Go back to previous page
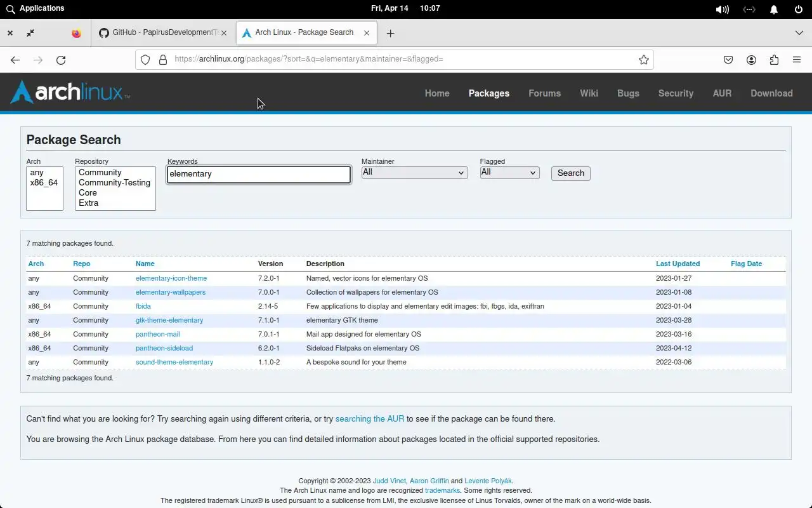 pyautogui.click(x=15, y=60)
